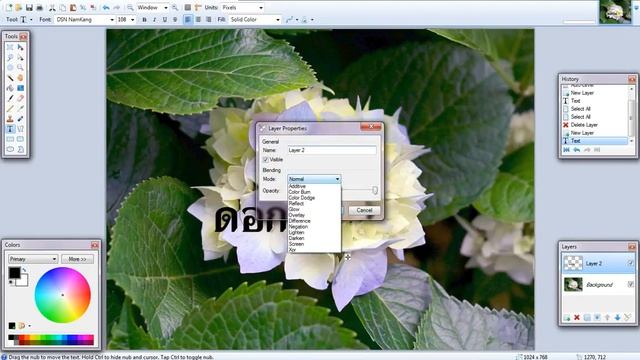Select the Clone Stamp tool
Viewport: 640px width, 360px height.
(10, 119)
